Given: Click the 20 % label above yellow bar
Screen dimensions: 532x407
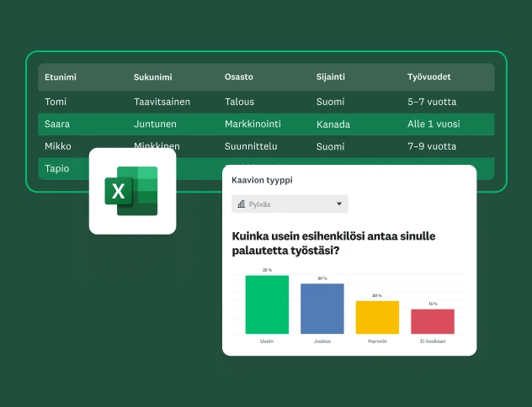Looking at the screenshot, I should [x=377, y=295].
